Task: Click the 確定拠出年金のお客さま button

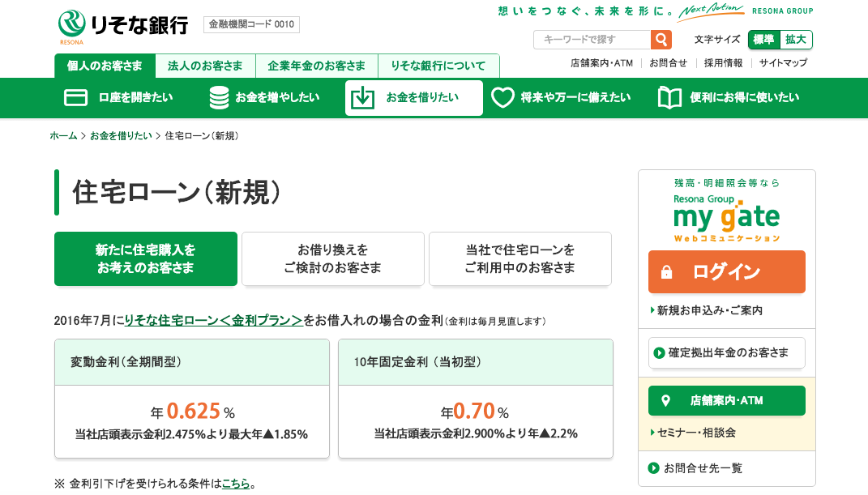Action: (726, 353)
